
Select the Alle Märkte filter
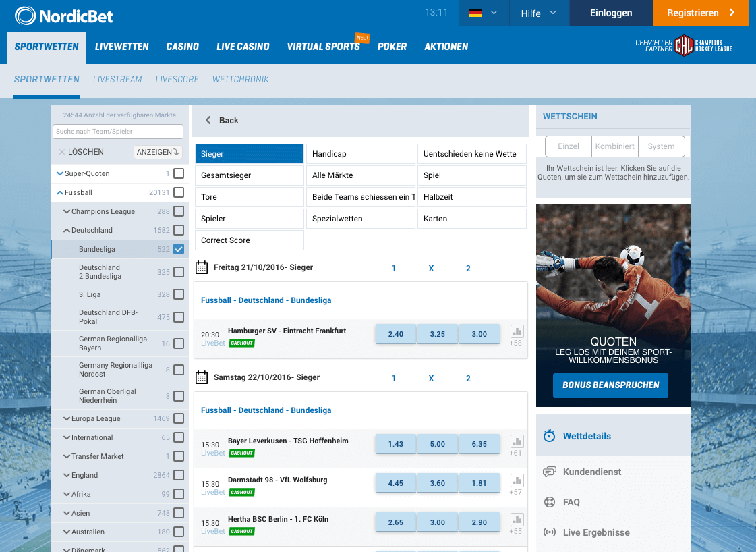tap(360, 175)
